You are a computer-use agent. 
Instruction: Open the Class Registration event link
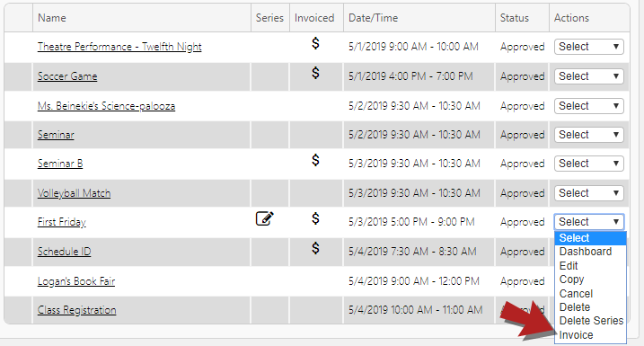click(x=77, y=310)
